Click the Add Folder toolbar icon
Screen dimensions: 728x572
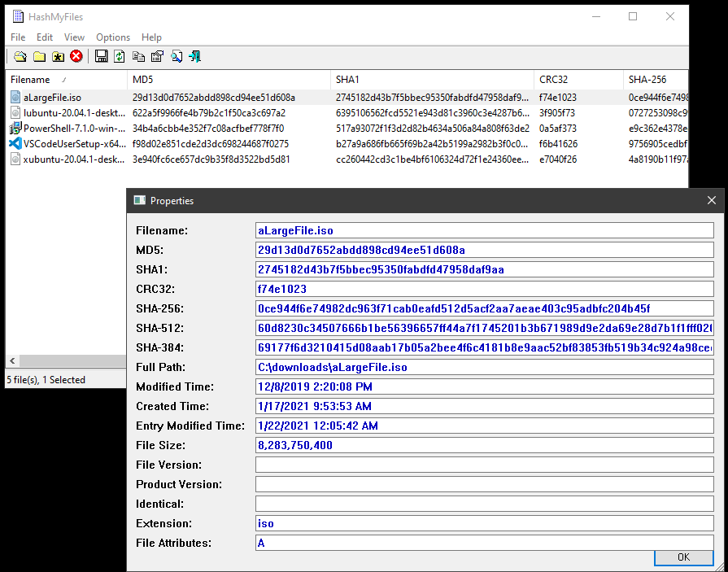coord(40,57)
